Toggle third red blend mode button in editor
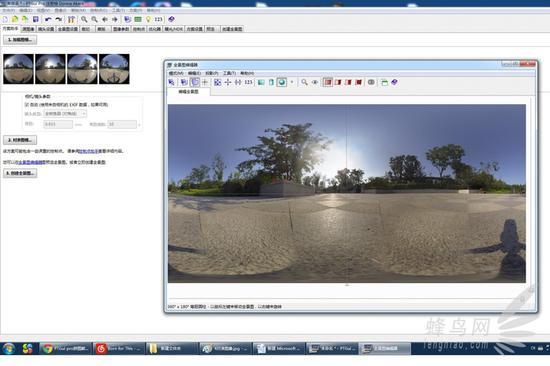Viewport: 550px width, 366px height. [348, 82]
